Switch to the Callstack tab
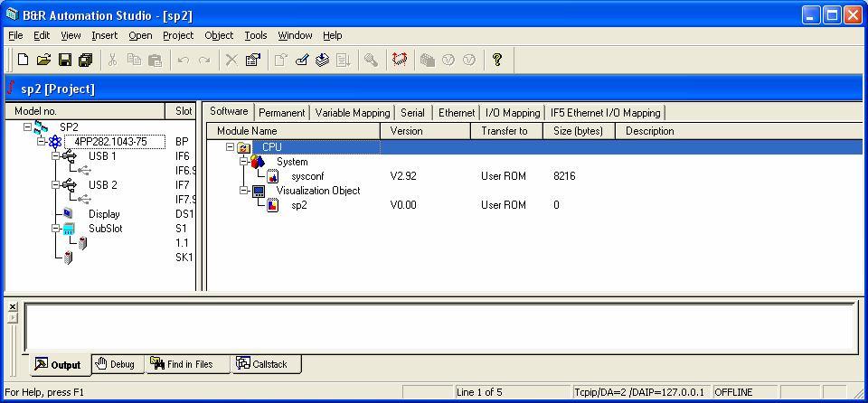This screenshot has width=868, height=403. click(x=266, y=364)
